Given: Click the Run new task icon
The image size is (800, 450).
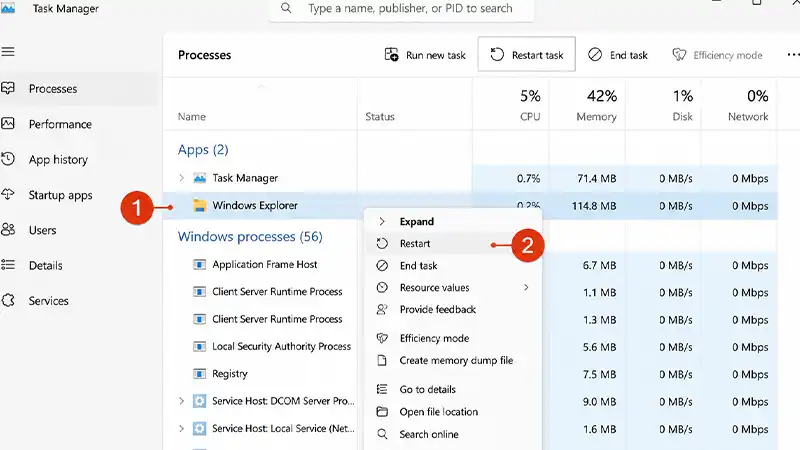Looking at the screenshot, I should pos(391,55).
